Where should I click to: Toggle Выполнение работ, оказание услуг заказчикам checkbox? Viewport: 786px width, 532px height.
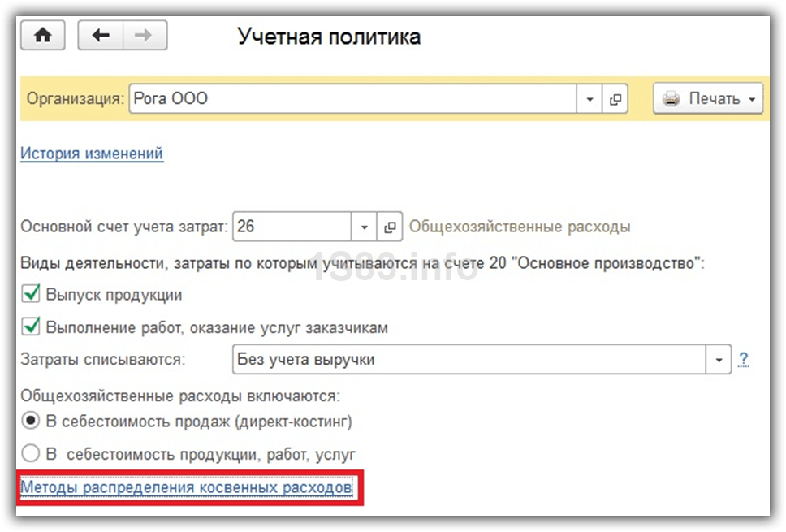[x=31, y=327]
